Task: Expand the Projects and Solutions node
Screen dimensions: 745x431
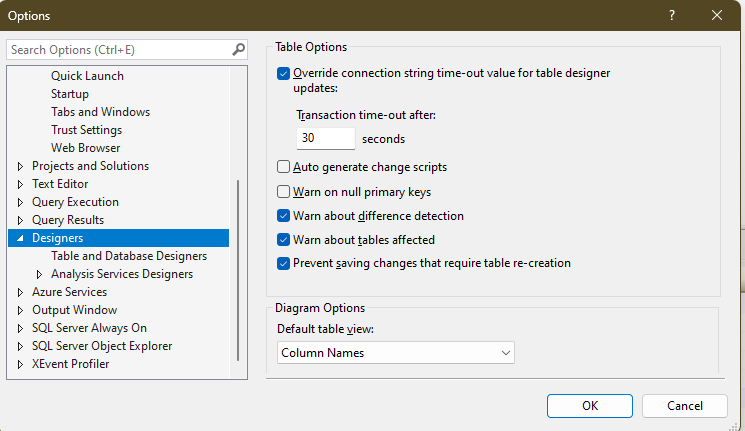Action: pyautogui.click(x=20, y=166)
